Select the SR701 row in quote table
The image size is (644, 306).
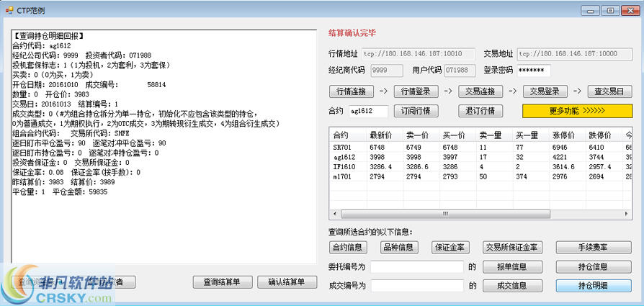coord(480,147)
